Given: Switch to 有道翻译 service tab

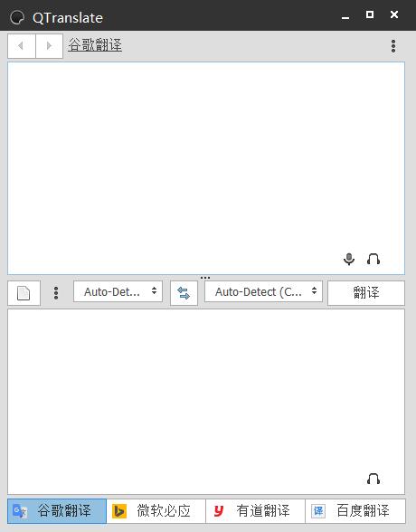Looking at the screenshot, I should (255, 511).
